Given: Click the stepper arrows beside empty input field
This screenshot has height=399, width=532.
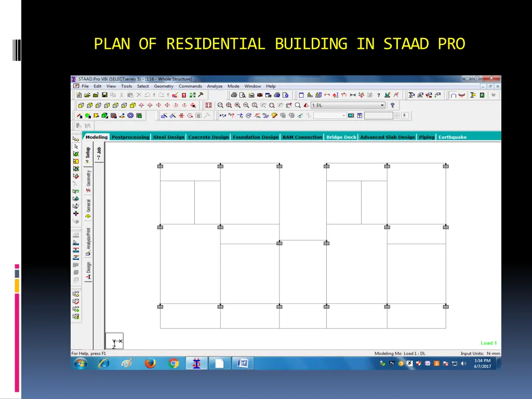Looking at the screenshot, I should coord(397,115).
